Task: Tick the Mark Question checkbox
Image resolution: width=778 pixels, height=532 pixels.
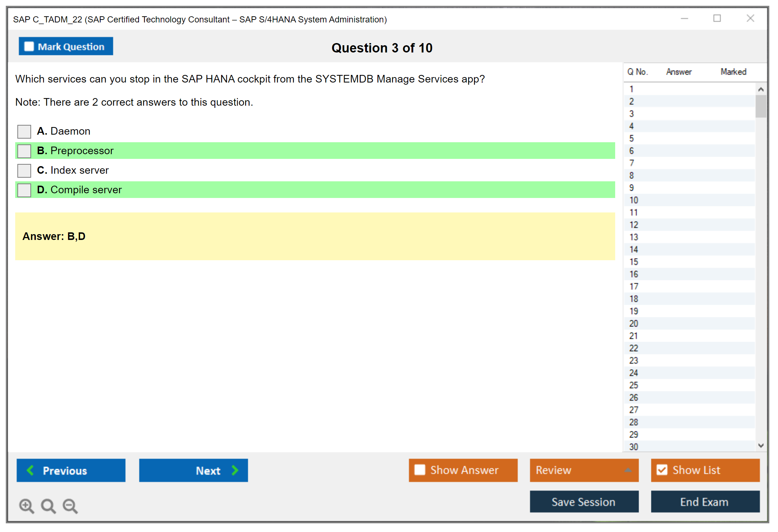Action: [x=29, y=47]
